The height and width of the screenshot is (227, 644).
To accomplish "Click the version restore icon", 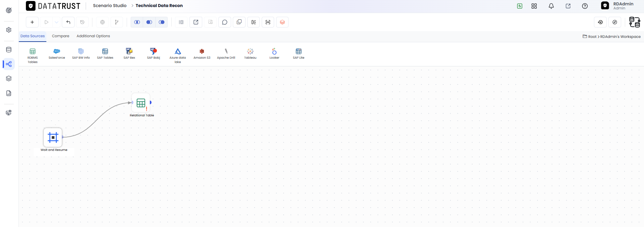I will pos(600,22).
